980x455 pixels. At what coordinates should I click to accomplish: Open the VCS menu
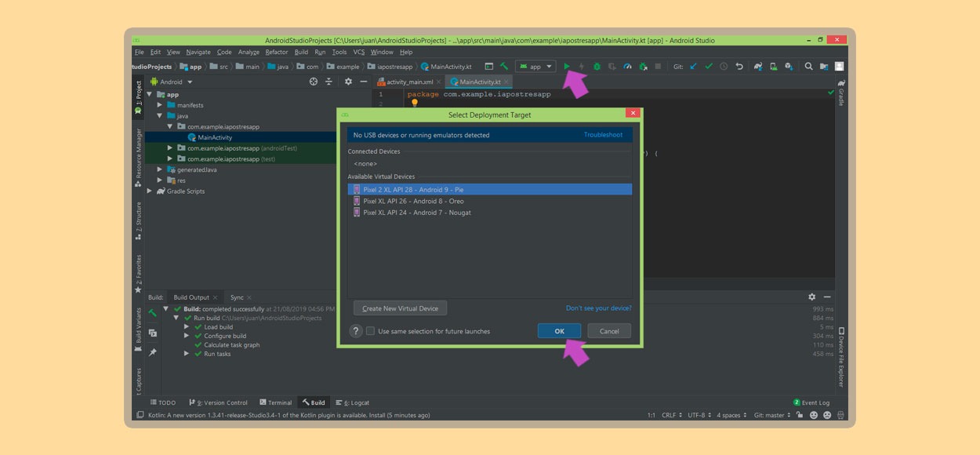pyautogui.click(x=359, y=53)
